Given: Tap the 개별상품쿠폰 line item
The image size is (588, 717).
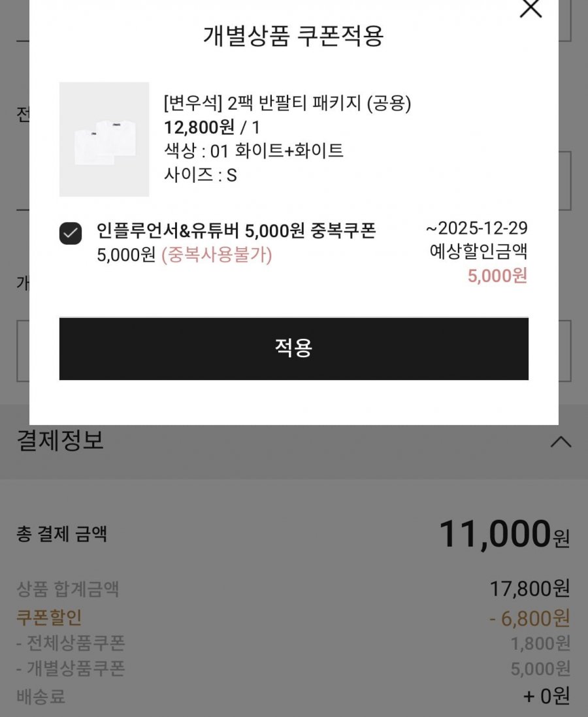Looking at the screenshot, I should coord(71,669).
